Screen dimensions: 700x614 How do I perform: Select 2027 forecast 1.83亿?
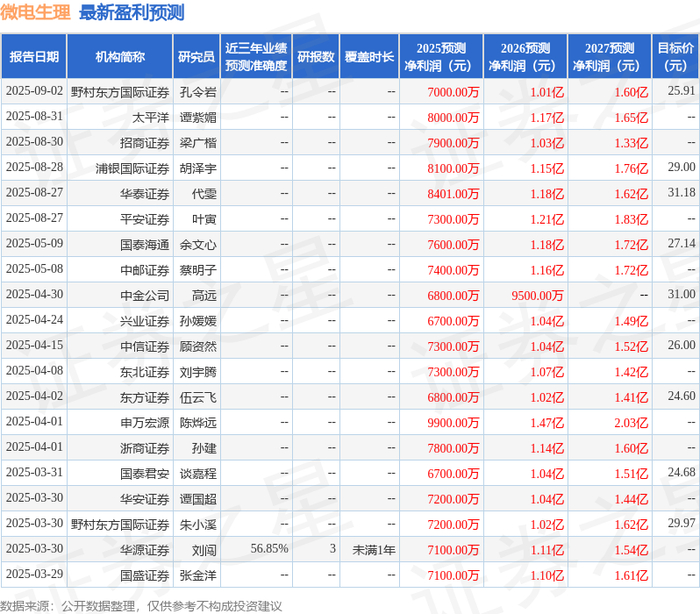(x=631, y=220)
